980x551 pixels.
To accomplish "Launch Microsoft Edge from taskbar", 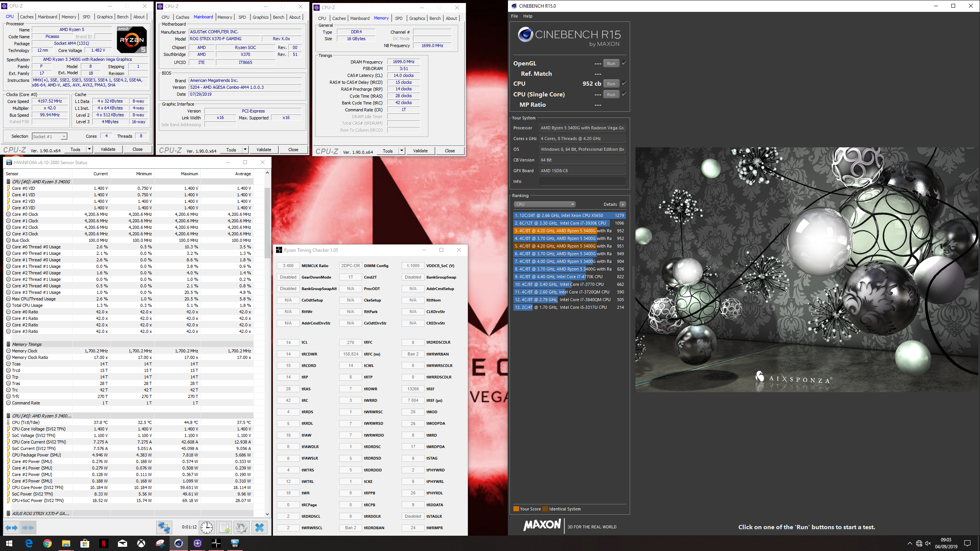I will 29,543.
